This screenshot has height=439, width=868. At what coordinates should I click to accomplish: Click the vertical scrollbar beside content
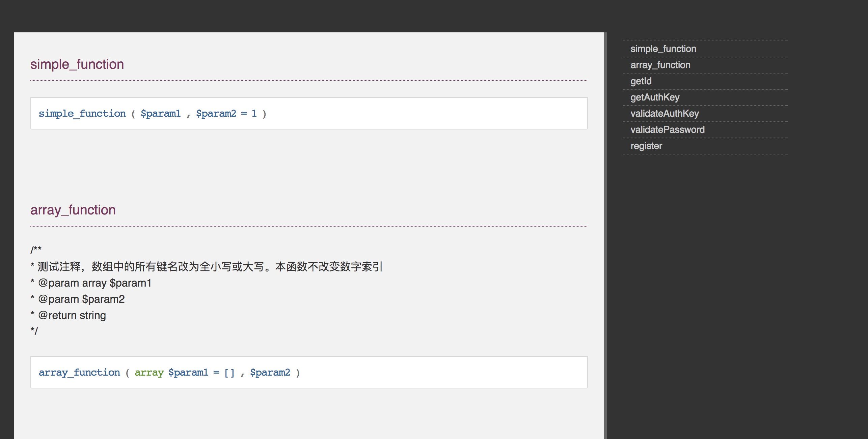coord(605,236)
